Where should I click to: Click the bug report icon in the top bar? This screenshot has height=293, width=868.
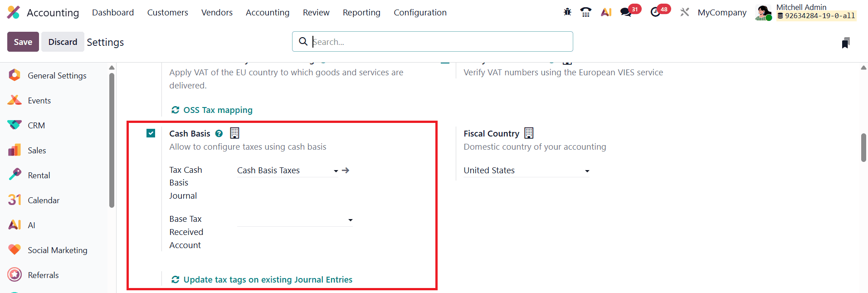[x=567, y=12]
